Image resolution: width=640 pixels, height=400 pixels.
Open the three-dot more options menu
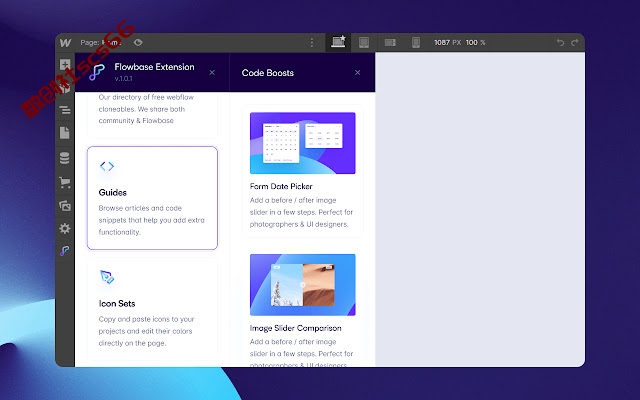(312, 42)
